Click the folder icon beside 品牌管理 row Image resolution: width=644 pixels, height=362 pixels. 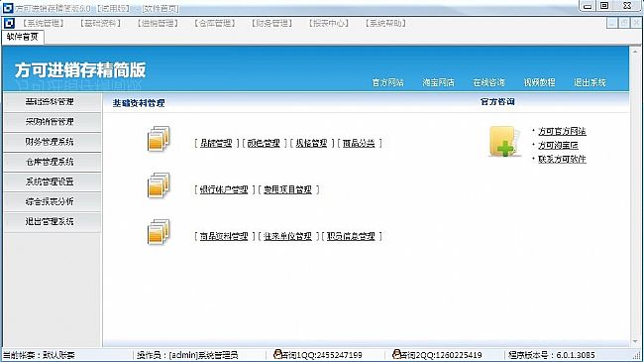pos(159,139)
